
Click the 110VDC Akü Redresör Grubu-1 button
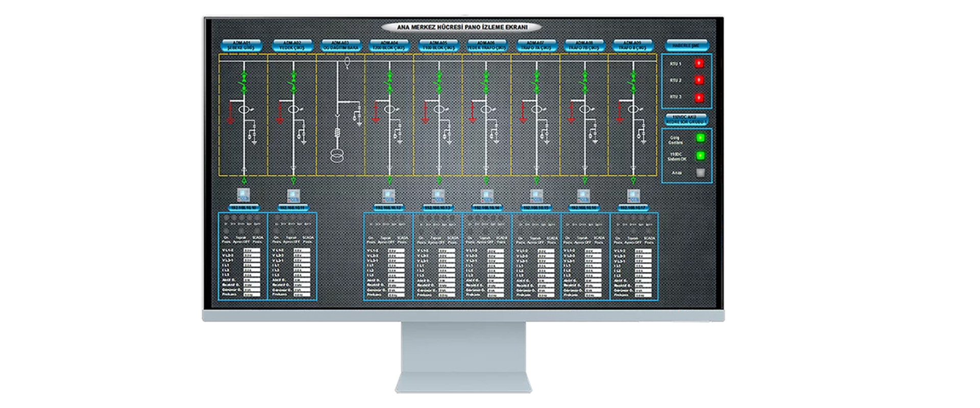click(687, 120)
